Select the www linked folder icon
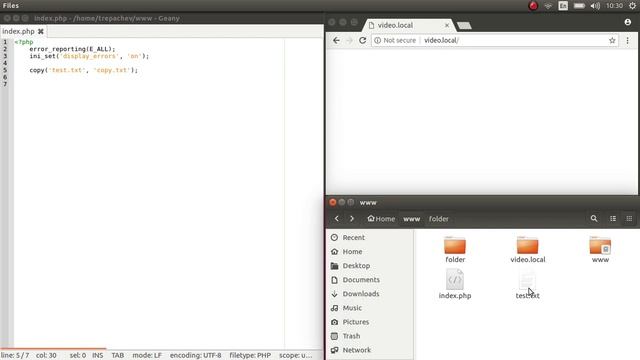 point(600,245)
